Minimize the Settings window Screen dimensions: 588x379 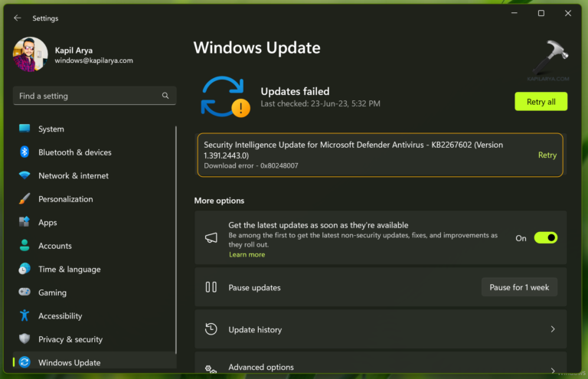point(514,13)
